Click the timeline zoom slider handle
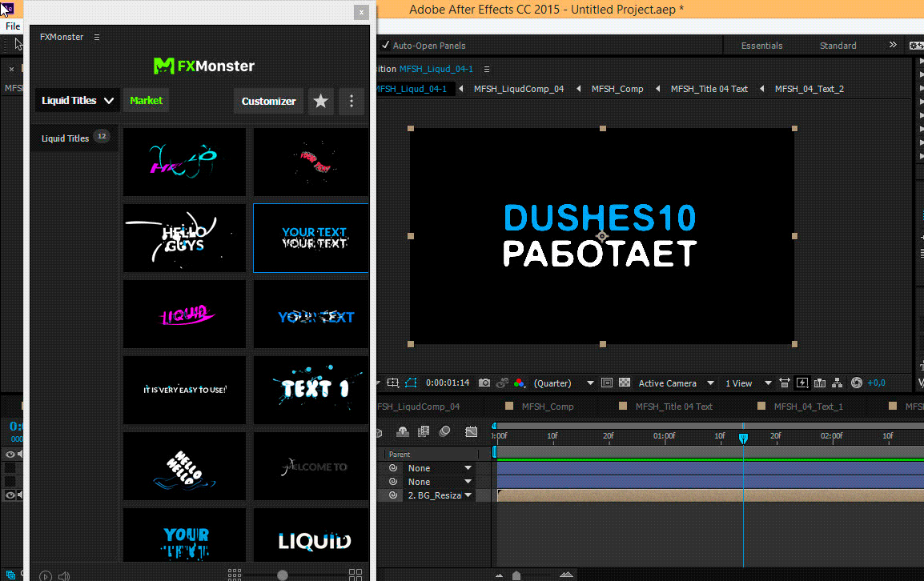 pos(516,575)
